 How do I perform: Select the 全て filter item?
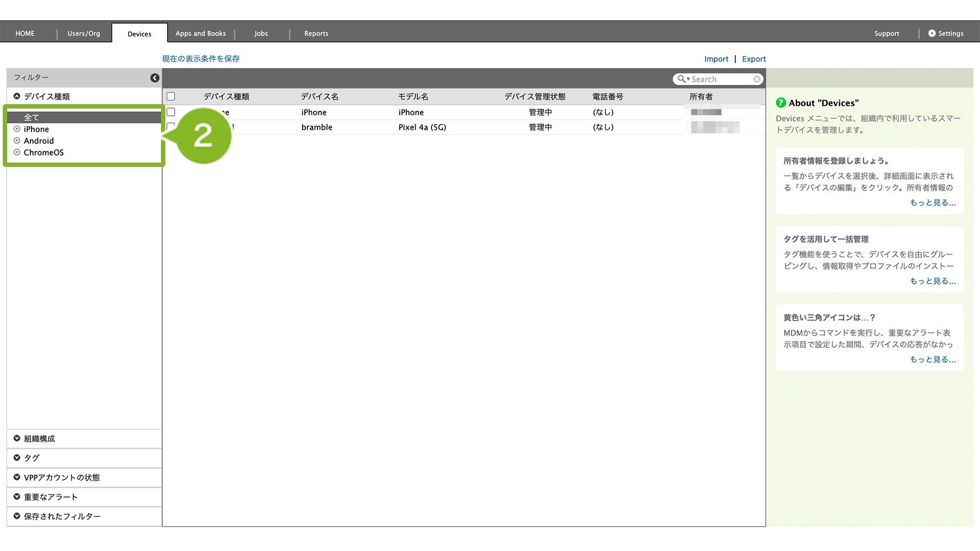click(31, 117)
